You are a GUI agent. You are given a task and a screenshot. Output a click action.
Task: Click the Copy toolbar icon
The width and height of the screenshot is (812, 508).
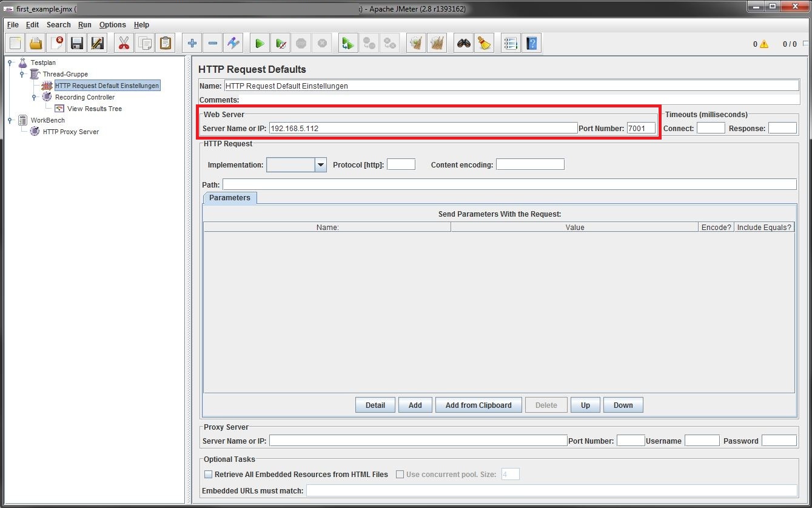pyautogui.click(x=144, y=43)
